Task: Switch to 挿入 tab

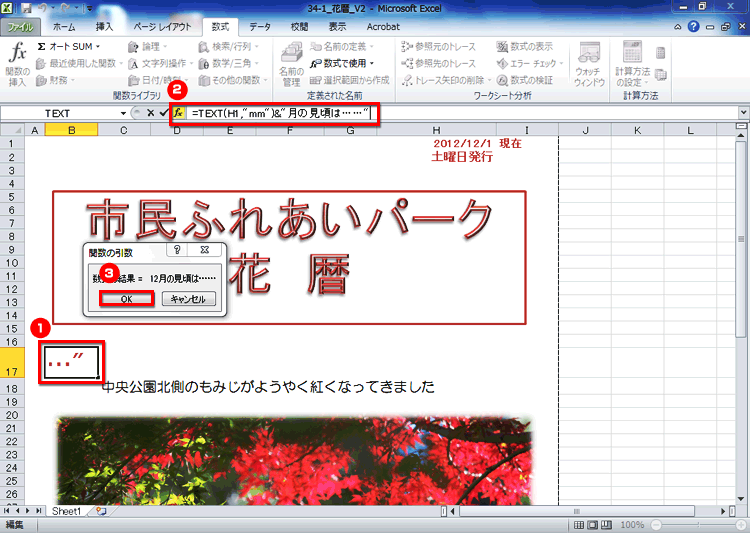Action: (104, 27)
